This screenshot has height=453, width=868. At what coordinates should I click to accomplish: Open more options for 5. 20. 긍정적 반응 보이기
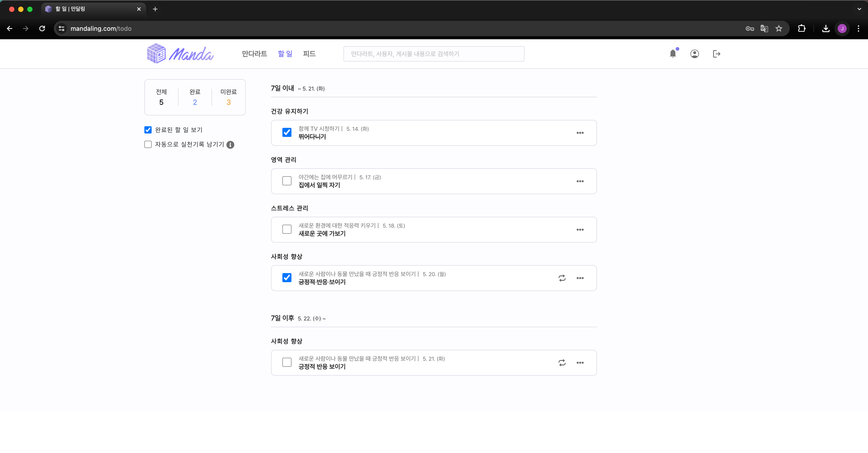click(580, 278)
